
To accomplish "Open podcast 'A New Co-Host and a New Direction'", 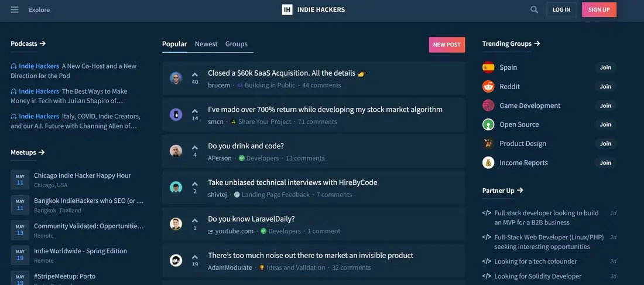I will [74, 71].
